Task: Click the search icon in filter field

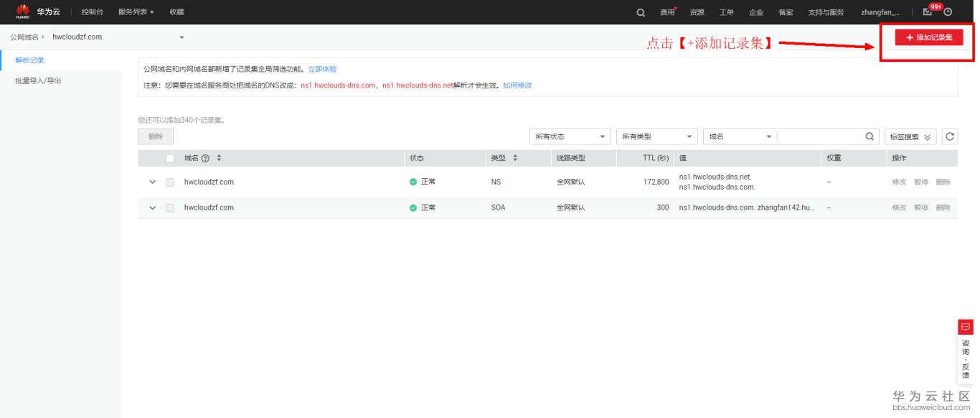Action: pyautogui.click(x=870, y=136)
